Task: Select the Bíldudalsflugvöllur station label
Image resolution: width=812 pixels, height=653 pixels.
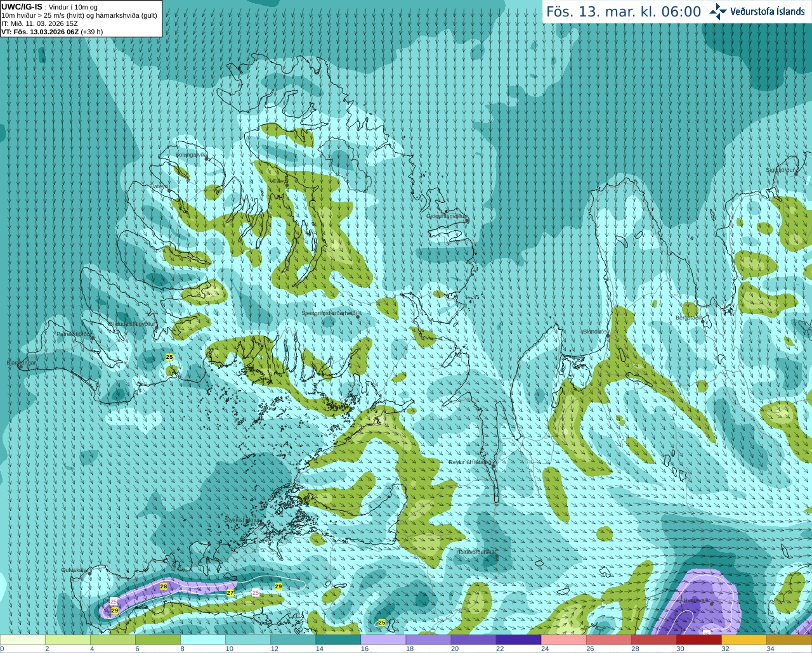Action: (x=132, y=323)
